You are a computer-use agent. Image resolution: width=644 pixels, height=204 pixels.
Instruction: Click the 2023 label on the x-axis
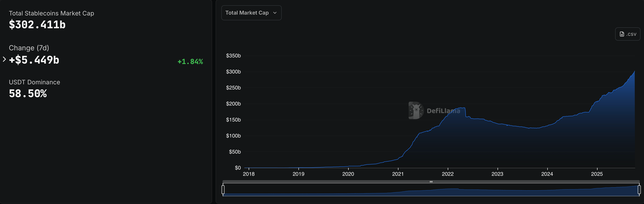497,174
